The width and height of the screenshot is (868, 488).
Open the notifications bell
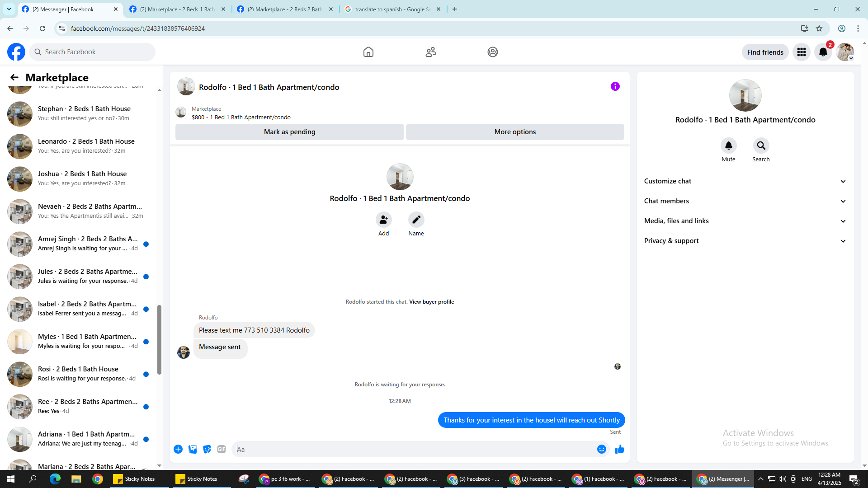click(823, 52)
